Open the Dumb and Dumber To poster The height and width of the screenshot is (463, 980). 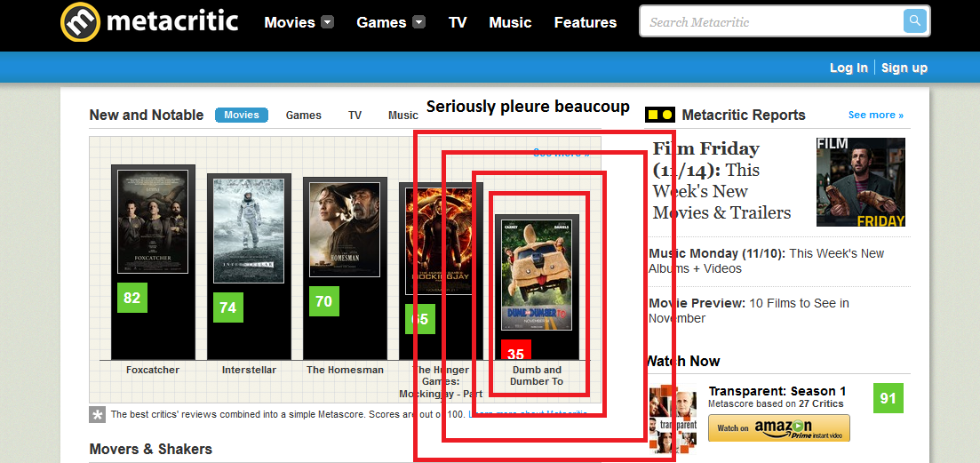tap(537, 274)
